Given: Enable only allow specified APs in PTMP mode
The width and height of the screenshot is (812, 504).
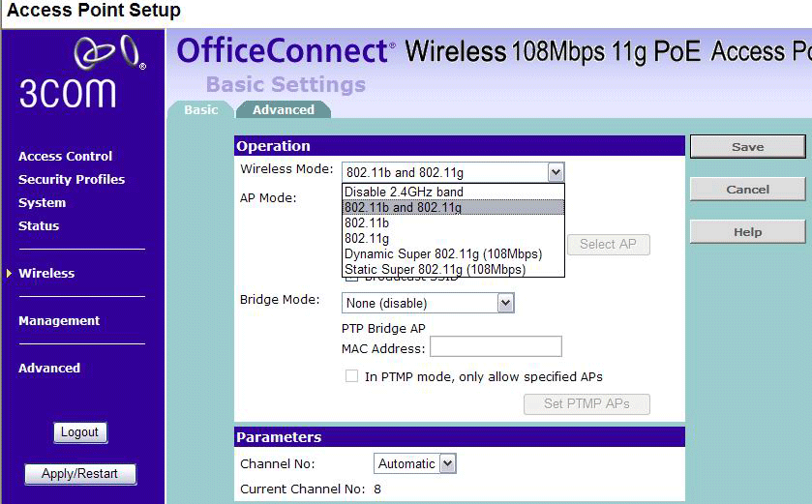Looking at the screenshot, I should coord(352,376).
